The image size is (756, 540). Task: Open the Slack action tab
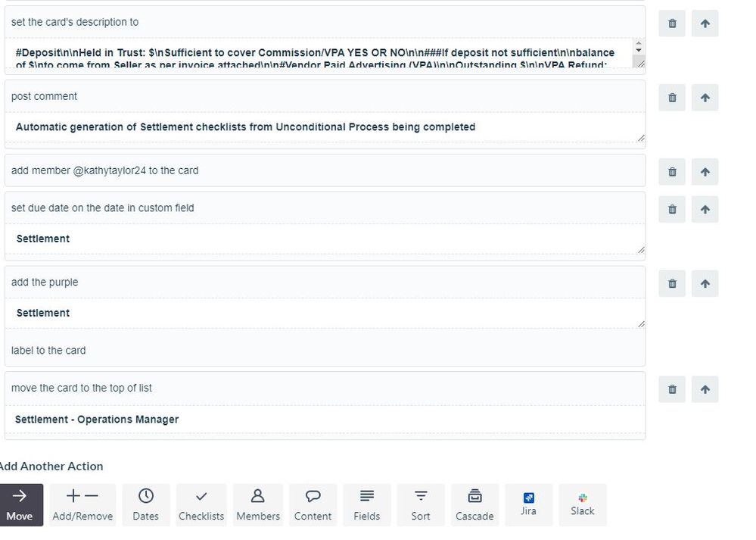click(583, 504)
